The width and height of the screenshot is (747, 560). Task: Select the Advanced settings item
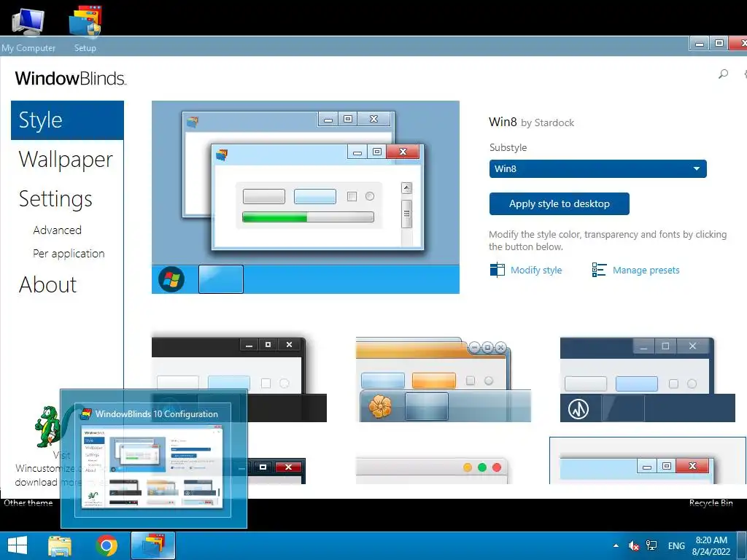pos(57,230)
